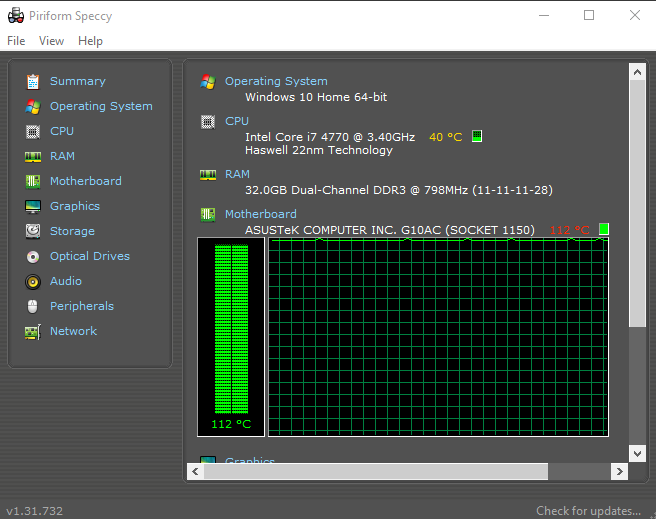Image resolution: width=656 pixels, height=519 pixels.
Task: Open Peripherals in the sidebar
Action: tap(82, 306)
